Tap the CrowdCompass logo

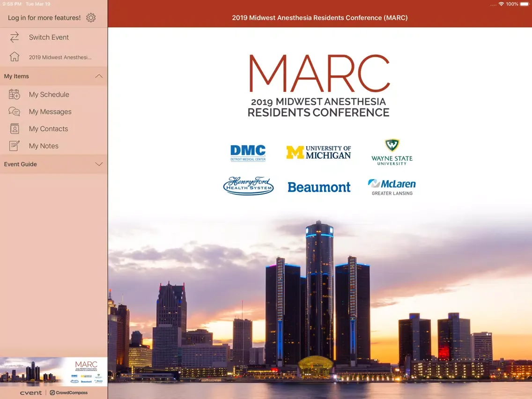point(68,393)
